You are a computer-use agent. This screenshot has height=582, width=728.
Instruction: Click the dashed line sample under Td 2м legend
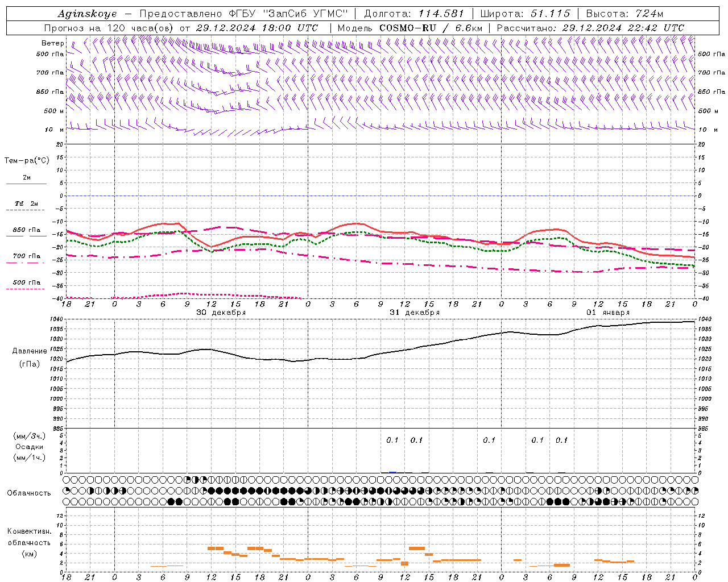point(26,210)
